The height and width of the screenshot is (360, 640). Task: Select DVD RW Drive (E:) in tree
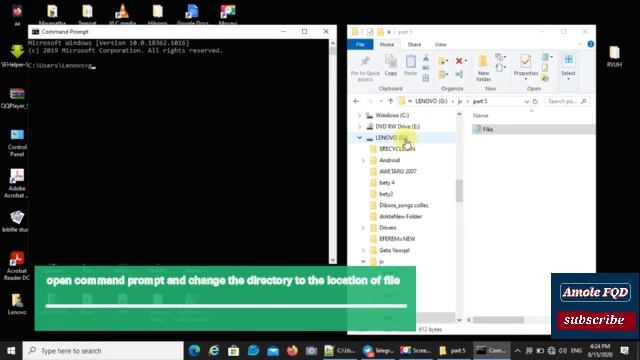pos(398,127)
